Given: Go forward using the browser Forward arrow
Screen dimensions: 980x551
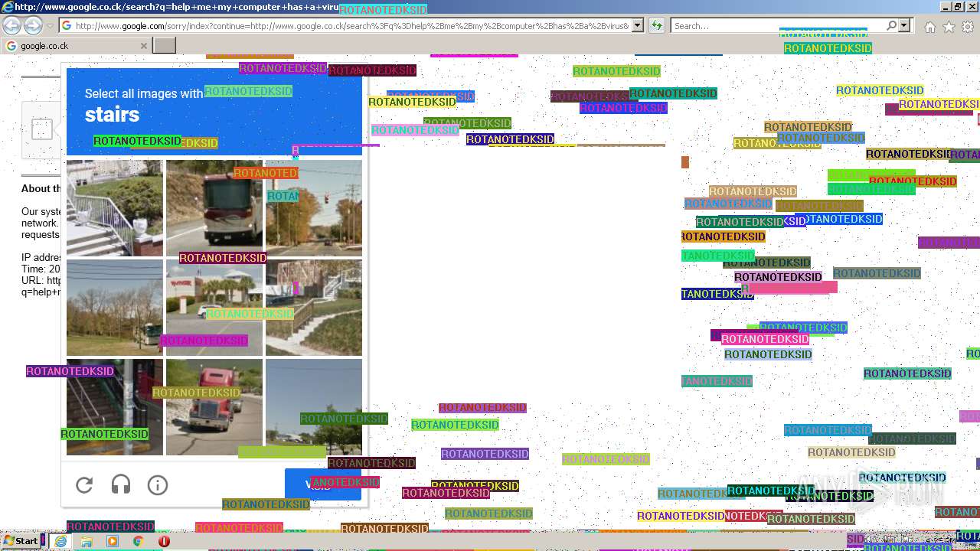Looking at the screenshot, I should coord(33,25).
